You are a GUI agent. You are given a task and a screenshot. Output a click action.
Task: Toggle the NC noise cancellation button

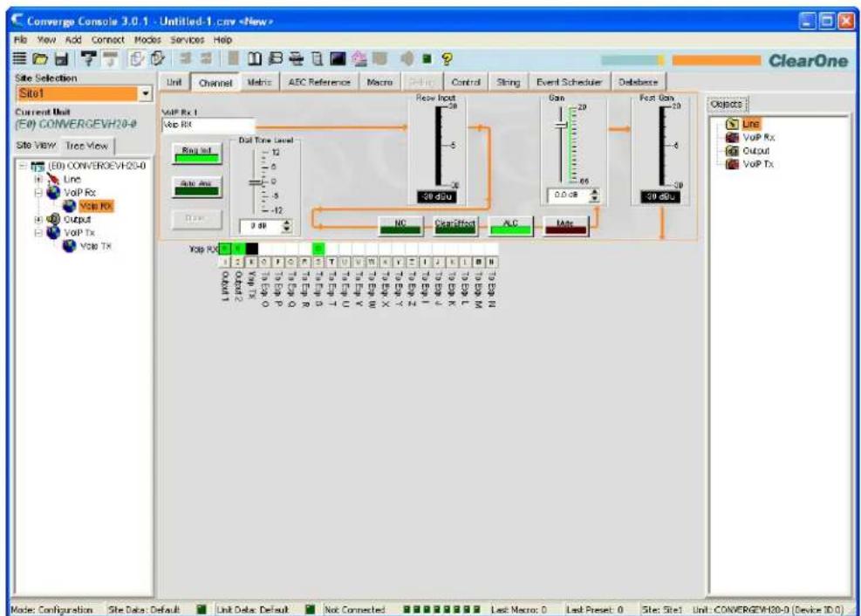(400, 226)
